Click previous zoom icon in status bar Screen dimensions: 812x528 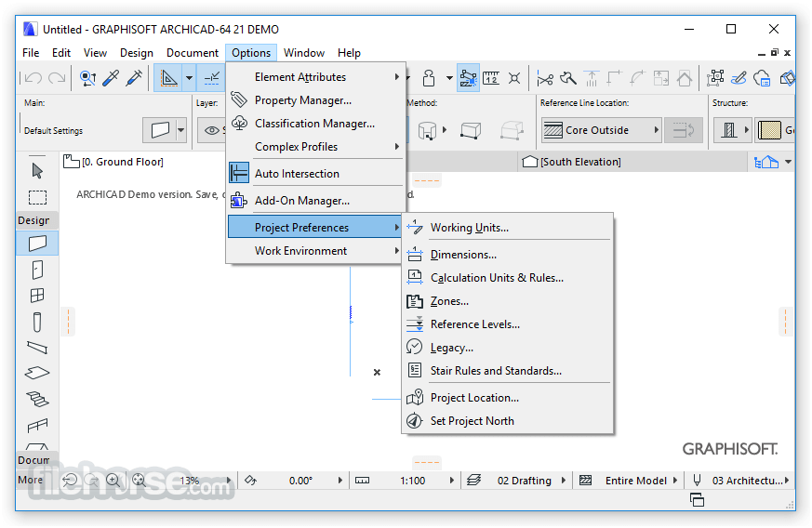point(70,481)
